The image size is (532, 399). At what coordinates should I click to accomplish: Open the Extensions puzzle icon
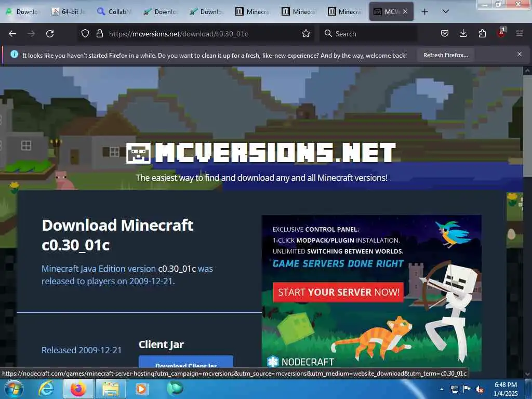[x=482, y=33]
